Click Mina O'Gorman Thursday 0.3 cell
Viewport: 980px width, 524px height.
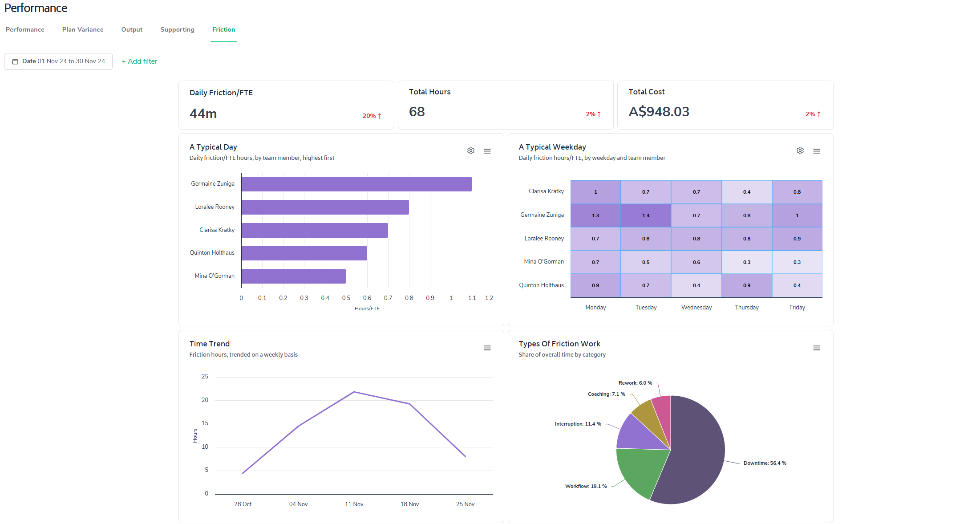746,262
